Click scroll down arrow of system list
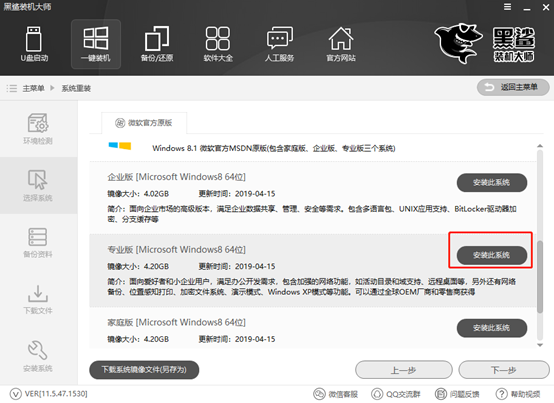 click(x=540, y=345)
